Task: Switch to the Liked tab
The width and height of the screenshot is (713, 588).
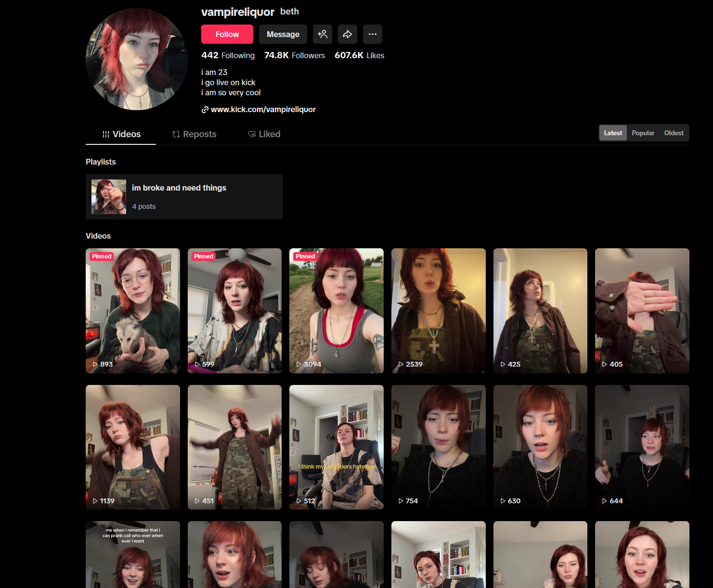Action: click(x=264, y=134)
